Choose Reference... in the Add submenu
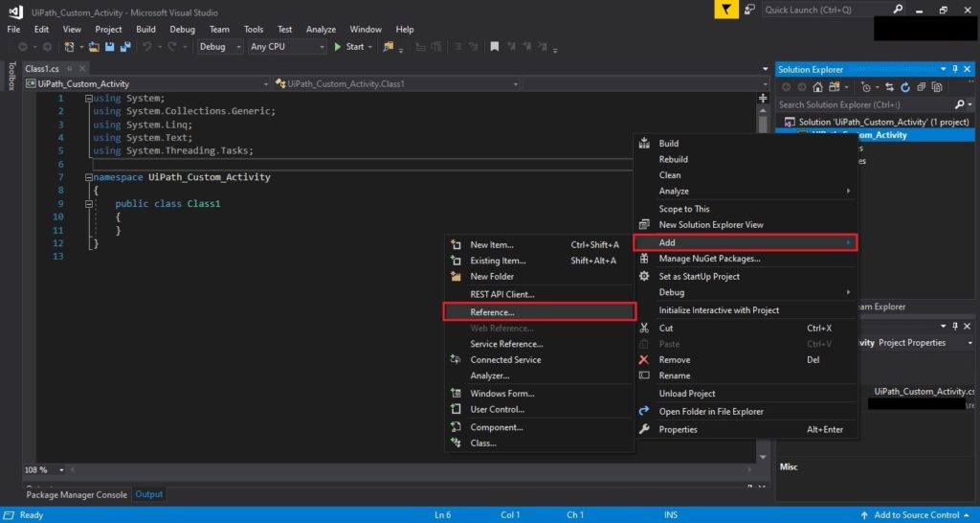980x523 pixels. point(540,311)
